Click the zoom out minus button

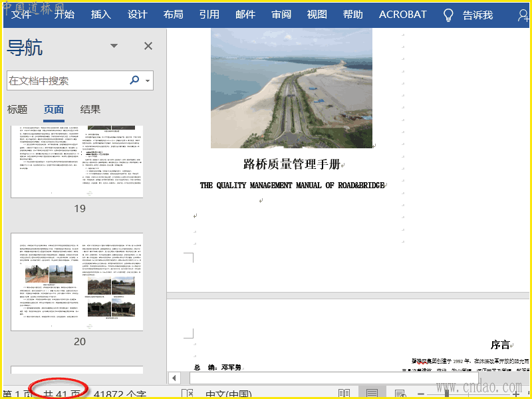coord(421,394)
